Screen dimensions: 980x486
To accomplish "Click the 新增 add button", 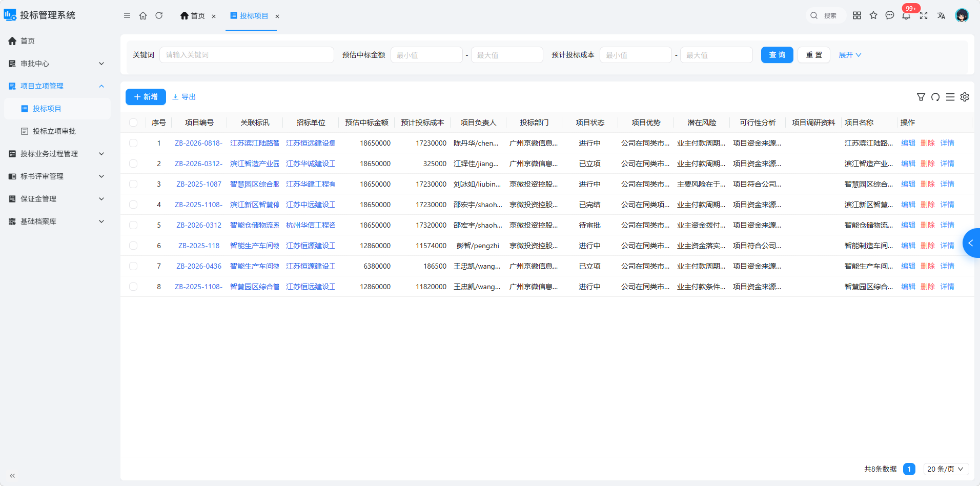I will pyautogui.click(x=146, y=97).
